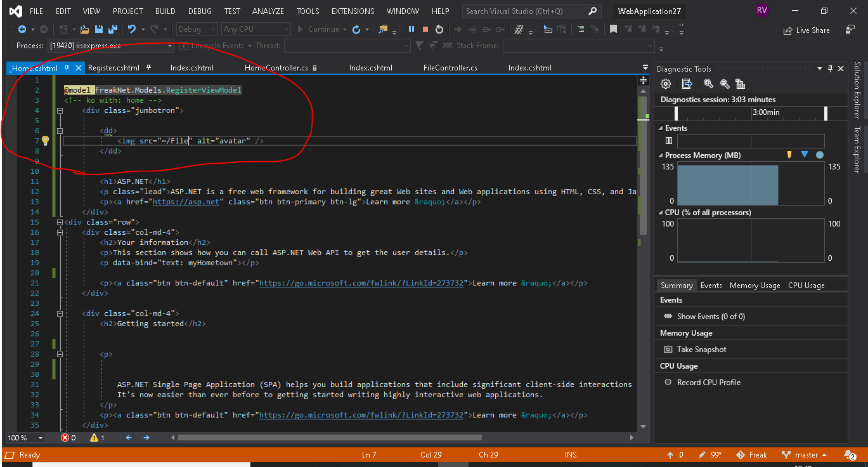The image size is (868, 467).
Task: Click the Navigate Backward arrow icon
Action: pyautogui.click(x=22, y=29)
